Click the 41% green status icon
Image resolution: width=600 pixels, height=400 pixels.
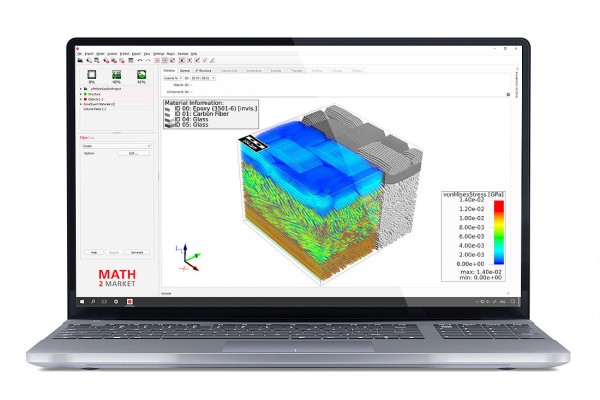coord(140,74)
